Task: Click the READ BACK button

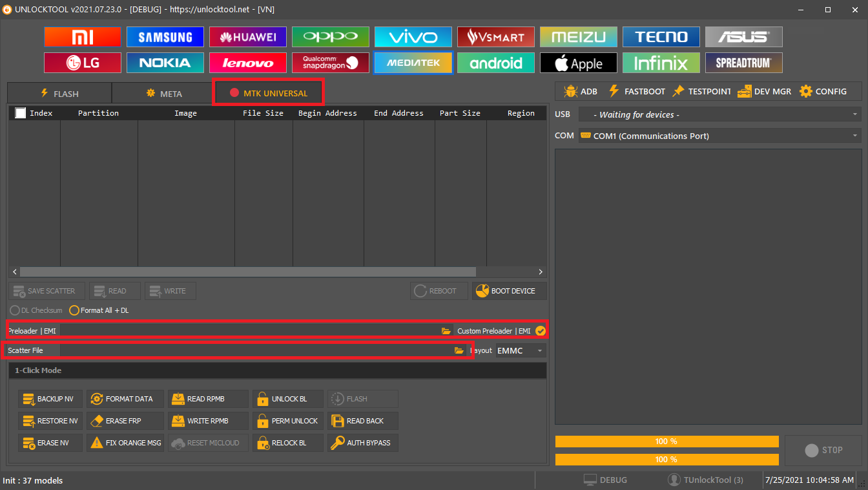Action: (363, 421)
